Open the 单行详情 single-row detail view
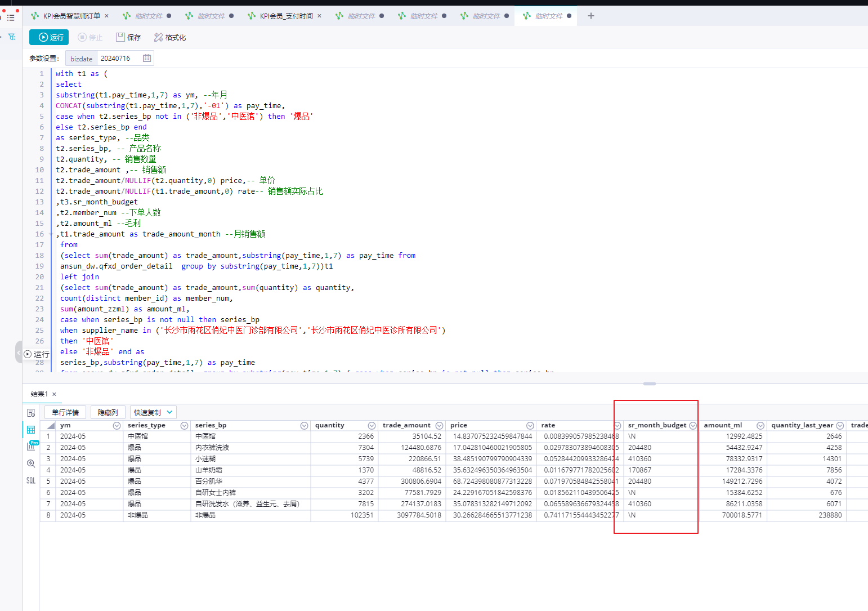This screenshot has width=868, height=611. [65, 412]
